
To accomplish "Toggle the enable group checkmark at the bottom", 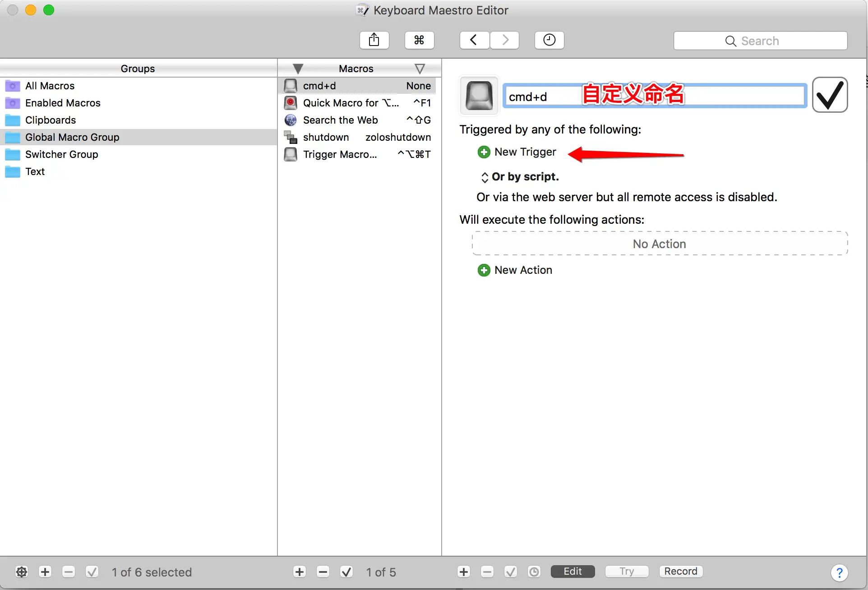I will (92, 572).
